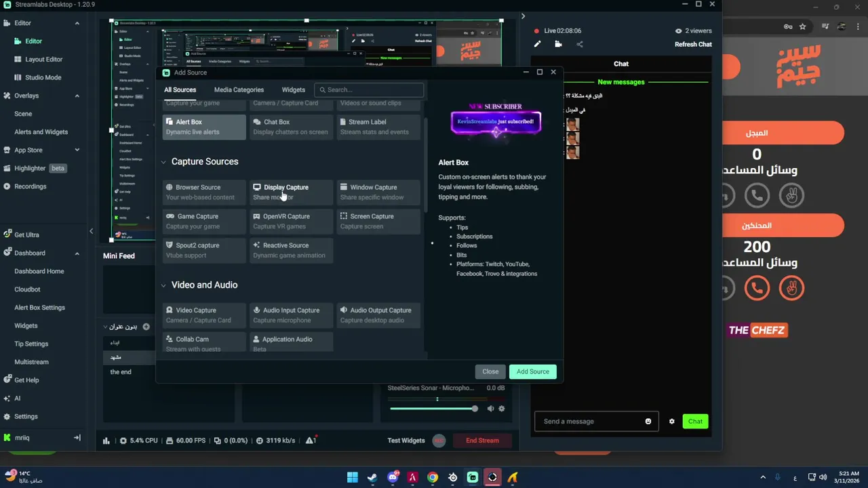Select the Alert Box widget source
Image resolution: width=868 pixels, height=488 pixels.
pos(204,127)
